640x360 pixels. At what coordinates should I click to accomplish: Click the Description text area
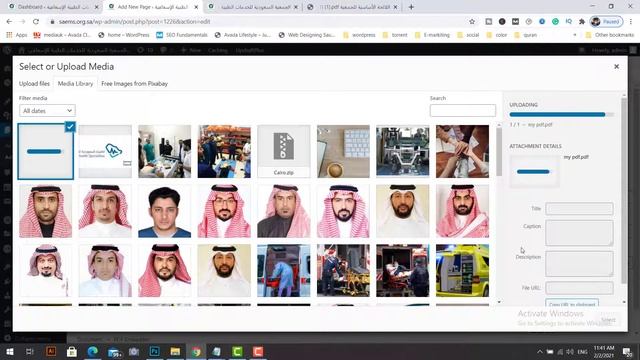point(579,264)
